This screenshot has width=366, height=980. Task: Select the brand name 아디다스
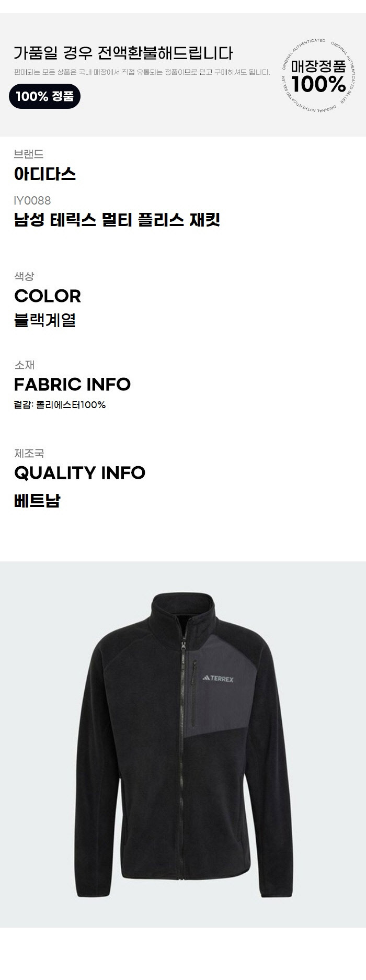pos(45,174)
